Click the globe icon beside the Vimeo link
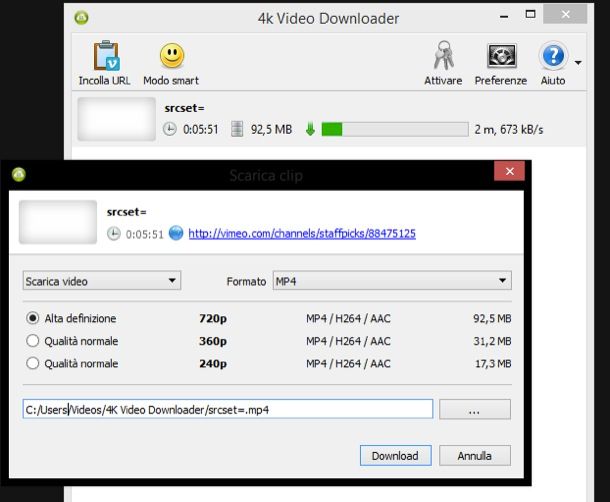 tap(176, 233)
